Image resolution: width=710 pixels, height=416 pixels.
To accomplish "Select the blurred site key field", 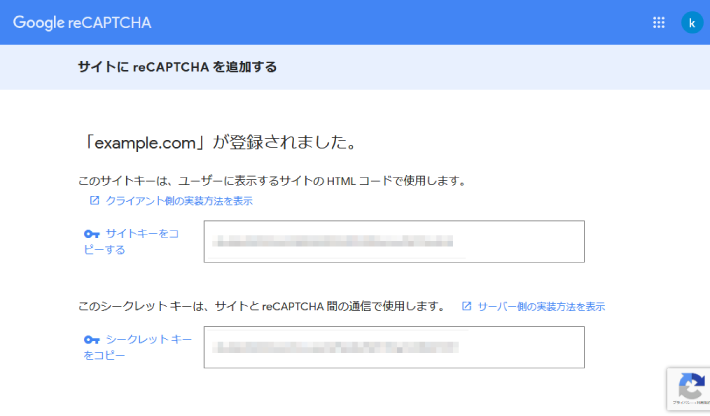I will point(394,242).
